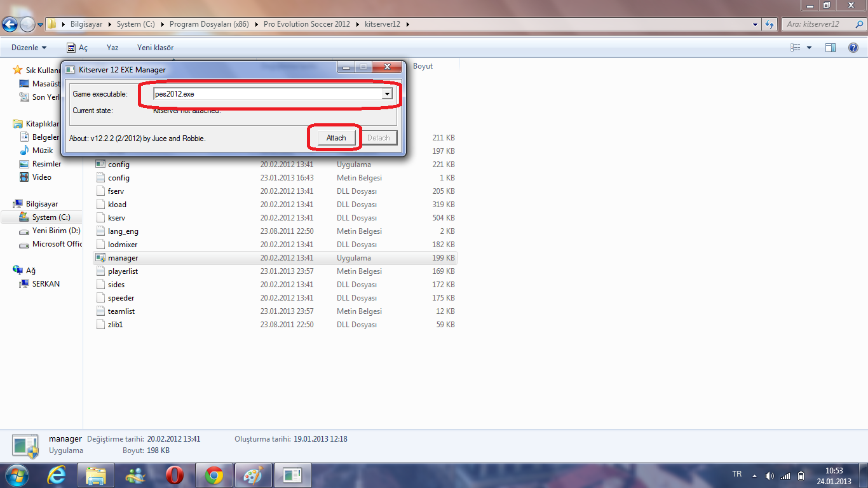Select the speeder DLL file icon
Image resolution: width=868 pixels, height=488 pixels.
(100, 298)
